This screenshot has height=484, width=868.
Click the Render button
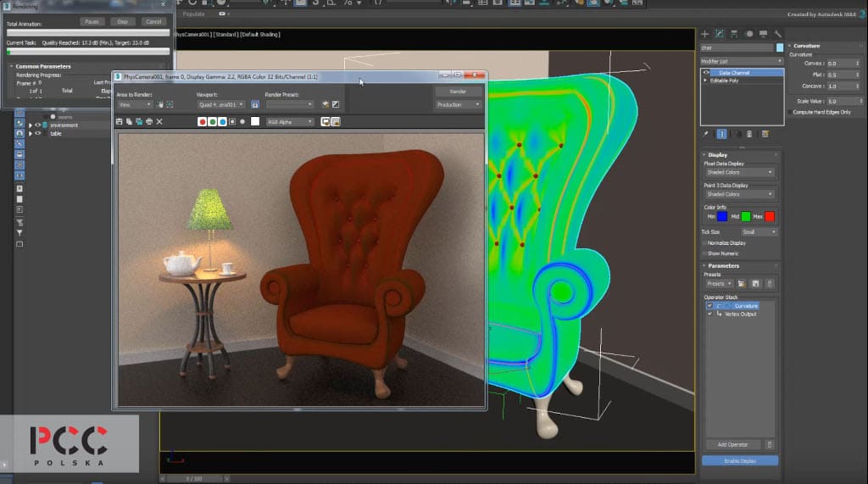click(x=458, y=92)
